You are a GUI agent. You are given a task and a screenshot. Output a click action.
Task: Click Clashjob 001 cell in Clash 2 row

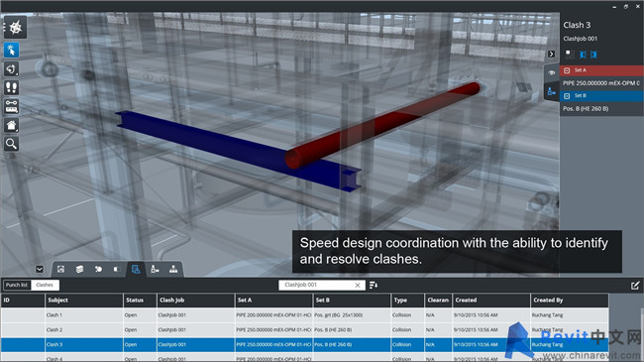click(172, 330)
